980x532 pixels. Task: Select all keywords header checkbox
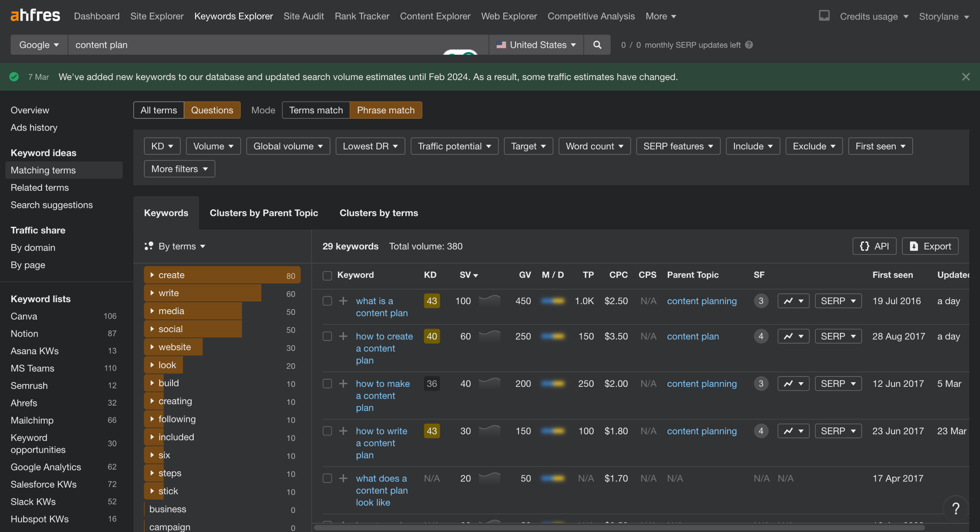(327, 275)
